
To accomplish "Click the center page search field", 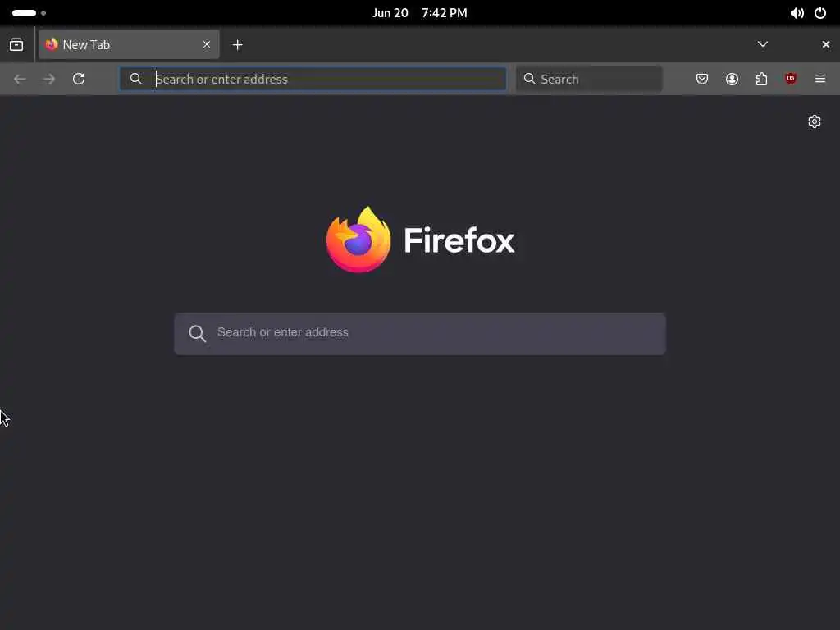I will tap(420, 334).
